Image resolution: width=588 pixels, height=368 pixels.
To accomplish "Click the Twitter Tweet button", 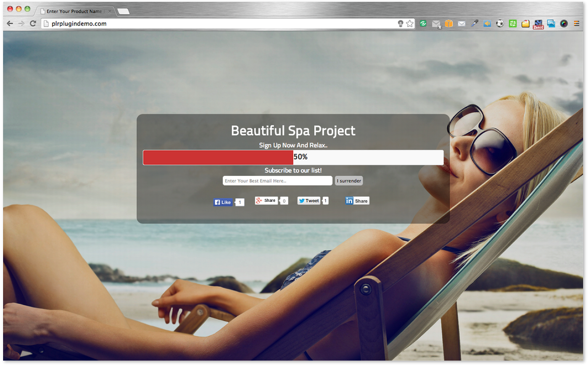I will pyautogui.click(x=308, y=201).
